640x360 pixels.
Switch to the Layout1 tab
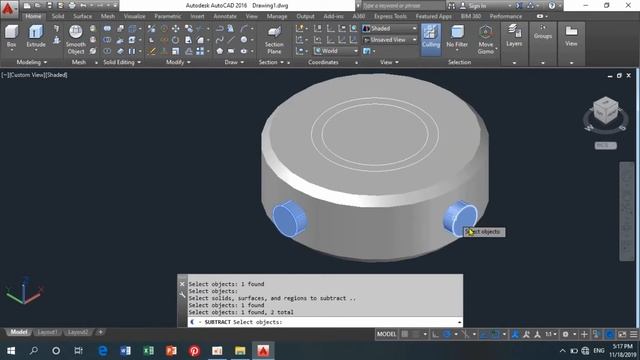coord(47,332)
